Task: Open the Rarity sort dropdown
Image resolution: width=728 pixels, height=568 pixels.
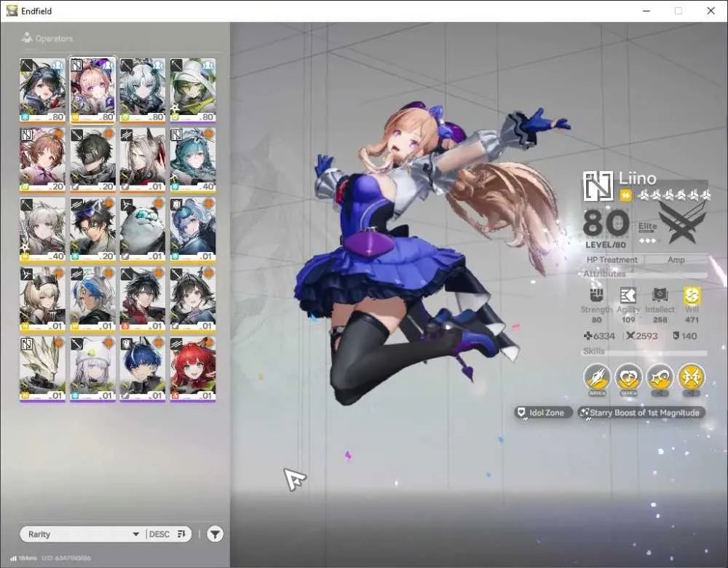Action: click(x=83, y=534)
